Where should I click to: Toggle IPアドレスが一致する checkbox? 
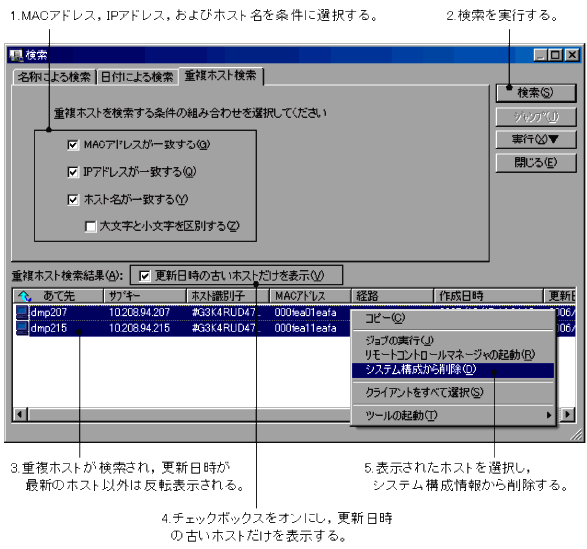(x=73, y=172)
